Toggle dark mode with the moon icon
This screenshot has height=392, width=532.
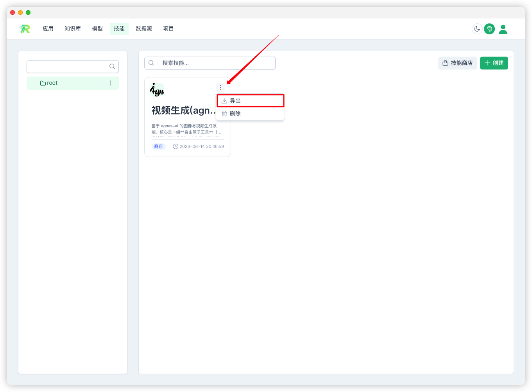477,29
